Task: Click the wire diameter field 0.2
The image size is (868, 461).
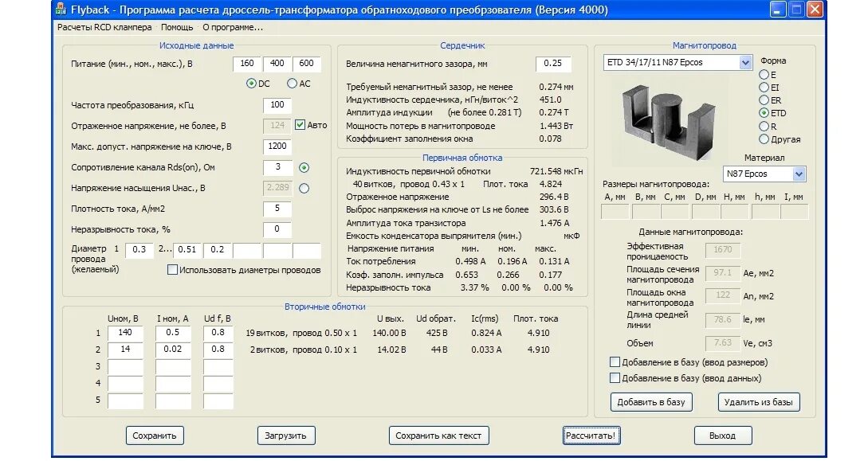Action: click(217, 250)
